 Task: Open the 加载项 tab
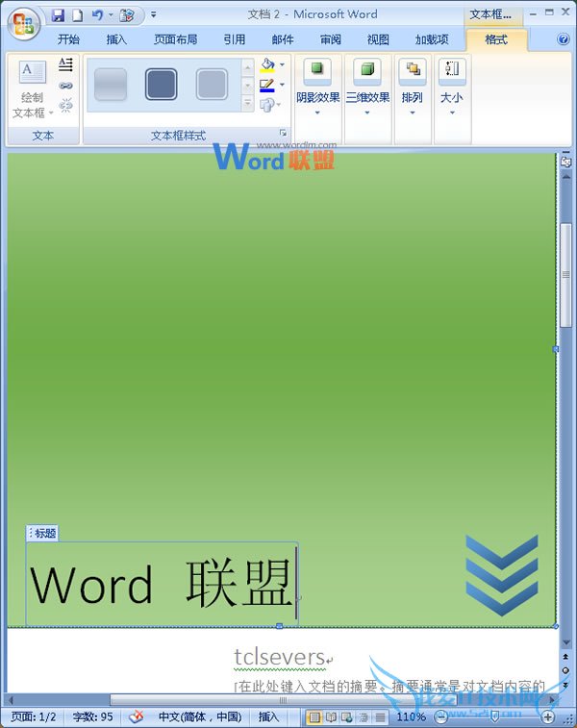point(432,40)
